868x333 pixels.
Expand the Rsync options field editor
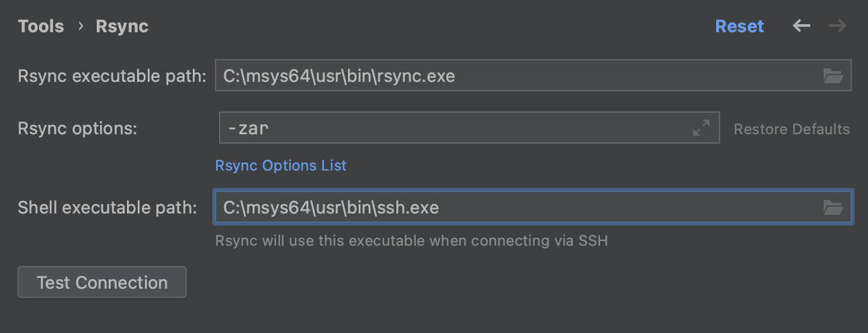pos(701,128)
